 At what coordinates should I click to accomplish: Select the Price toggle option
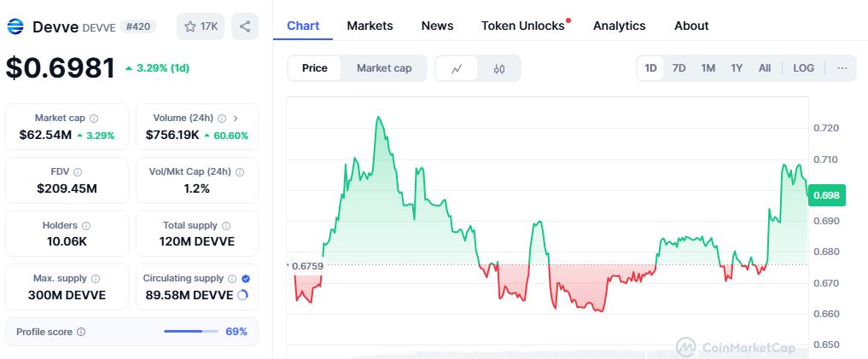314,68
